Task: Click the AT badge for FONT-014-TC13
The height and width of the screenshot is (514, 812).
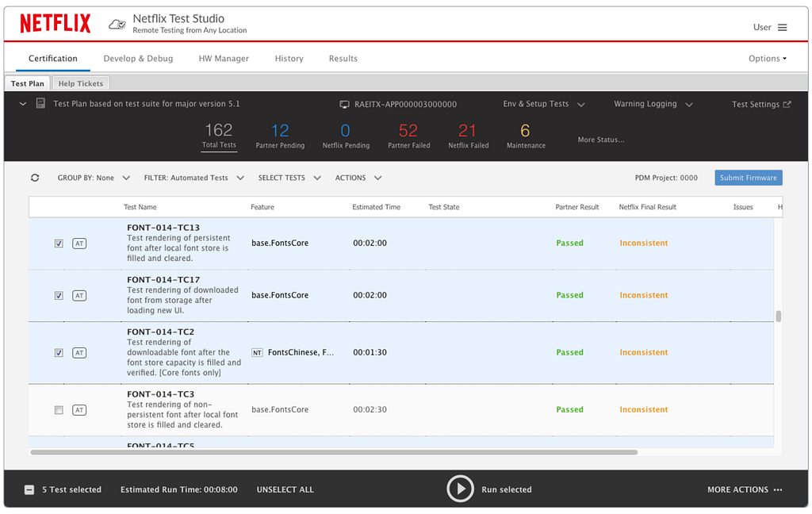Action: pos(79,244)
